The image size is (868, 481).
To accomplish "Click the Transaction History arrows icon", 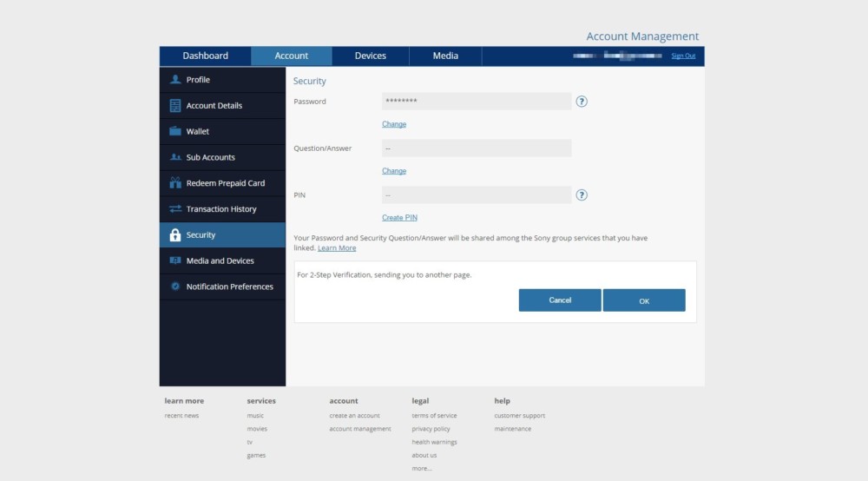I will click(175, 209).
